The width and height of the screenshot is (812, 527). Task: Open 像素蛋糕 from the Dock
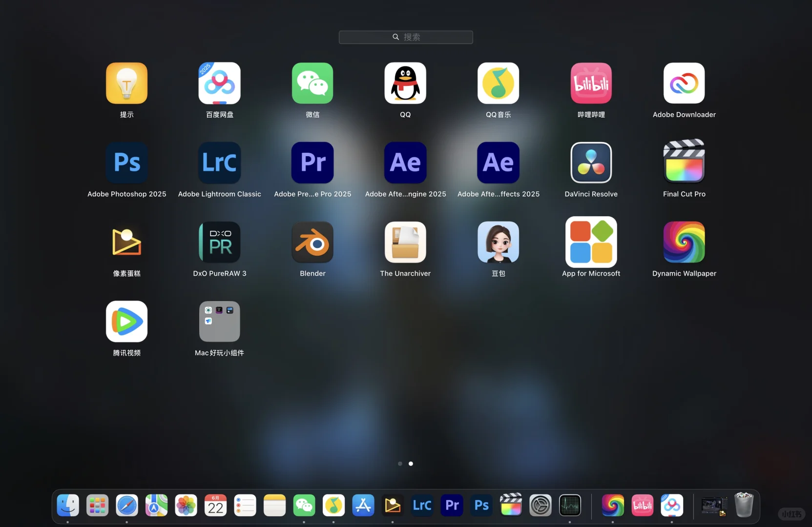(393, 505)
